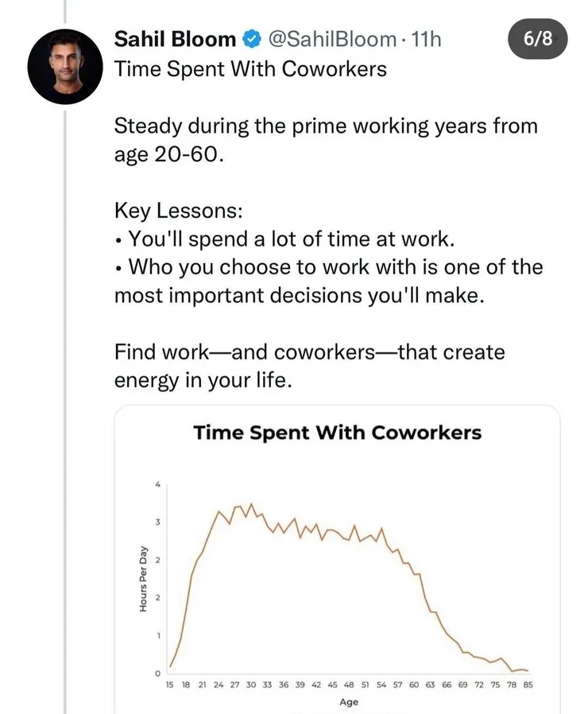
Task: Click the "Hours Per Day" axis label
Action: (144, 579)
